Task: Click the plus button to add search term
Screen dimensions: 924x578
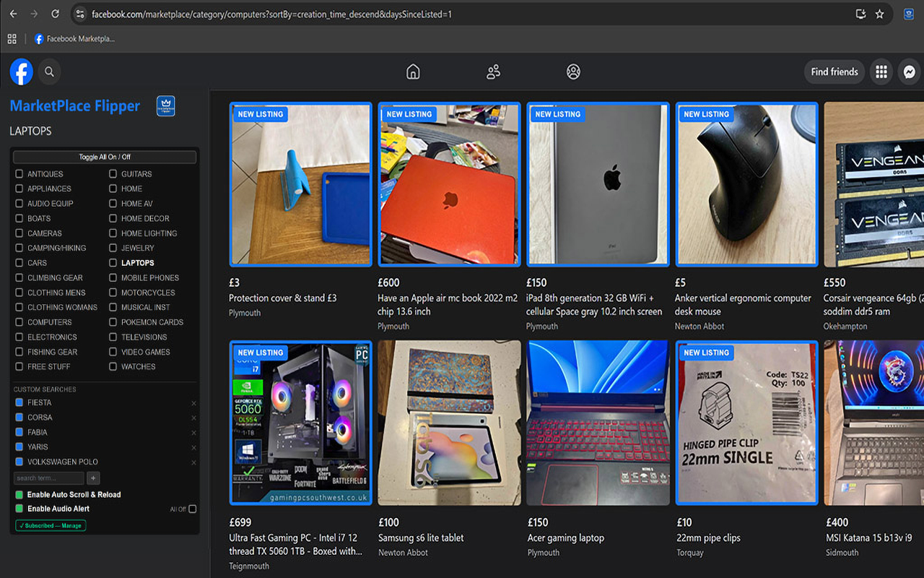Action: point(93,478)
